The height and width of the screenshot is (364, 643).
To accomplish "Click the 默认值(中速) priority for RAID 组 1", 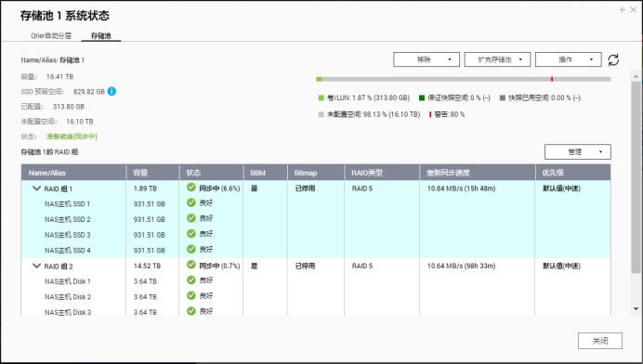I will point(561,188).
